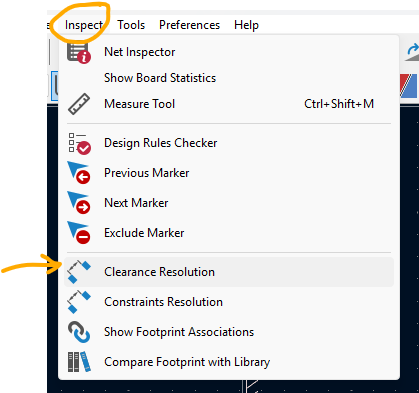The width and height of the screenshot is (419, 393).
Task: Open the Help menu
Action: click(246, 25)
